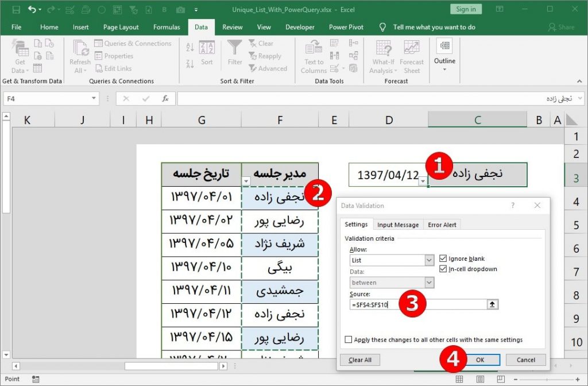
Task: Click the Sign in button
Action: [466, 9]
